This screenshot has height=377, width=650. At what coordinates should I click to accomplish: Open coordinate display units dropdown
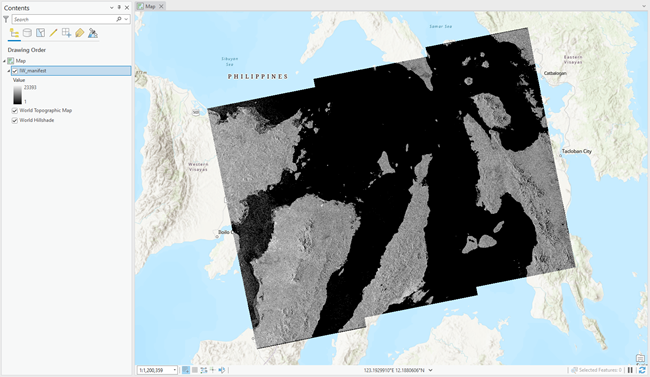[x=431, y=370]
